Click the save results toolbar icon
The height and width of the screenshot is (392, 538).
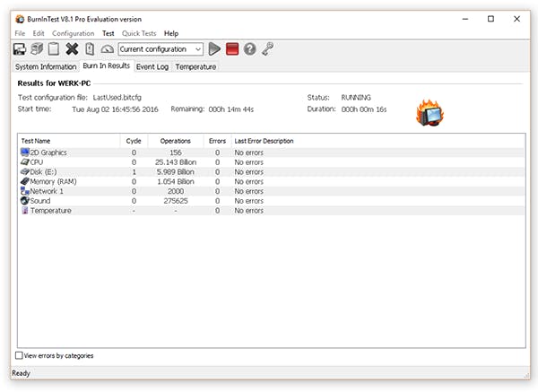pos(20,49)
